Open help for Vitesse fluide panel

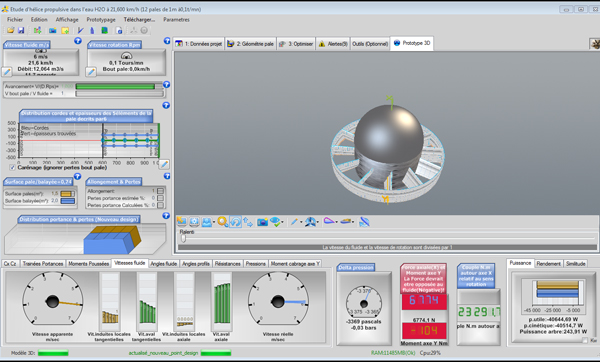point(78,41)
